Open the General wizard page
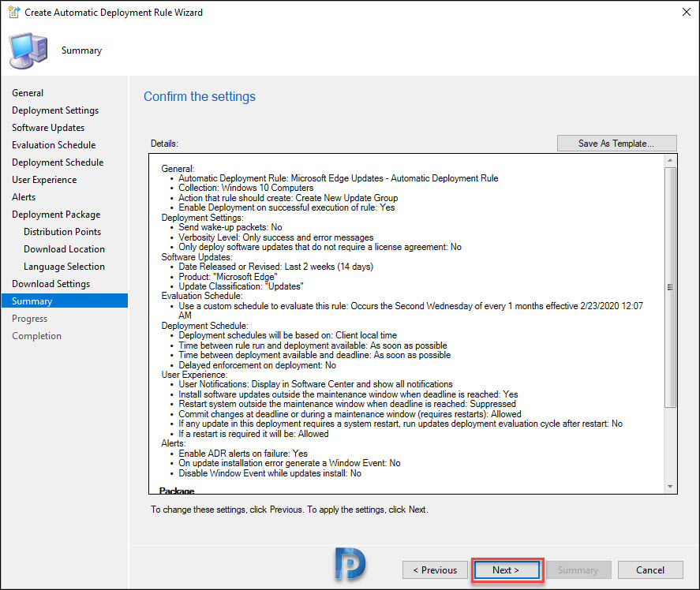Screen dimensions: 700x590 coord(28,93)
